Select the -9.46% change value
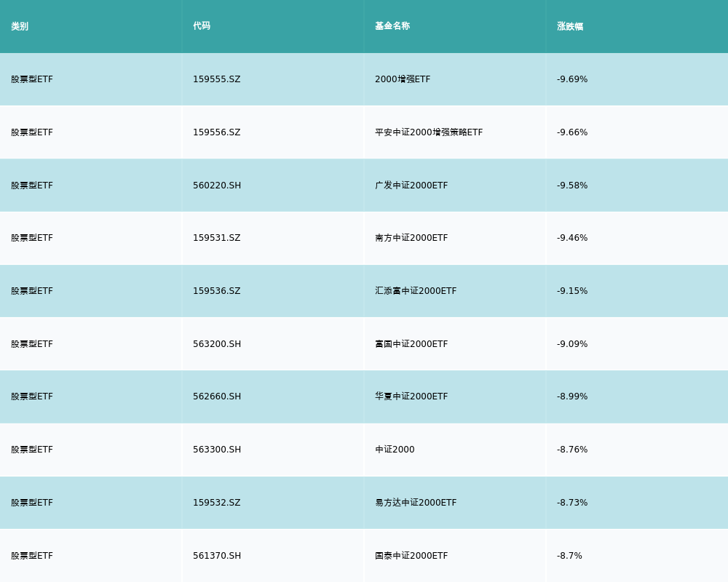The image size is (728, 582). click(x=572, y=238)
